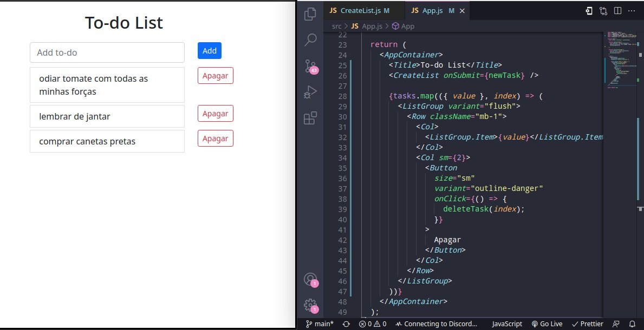This screenshot has height=330, width=644.
Task: Click the 'return (' code line
Action: [388, 44]
